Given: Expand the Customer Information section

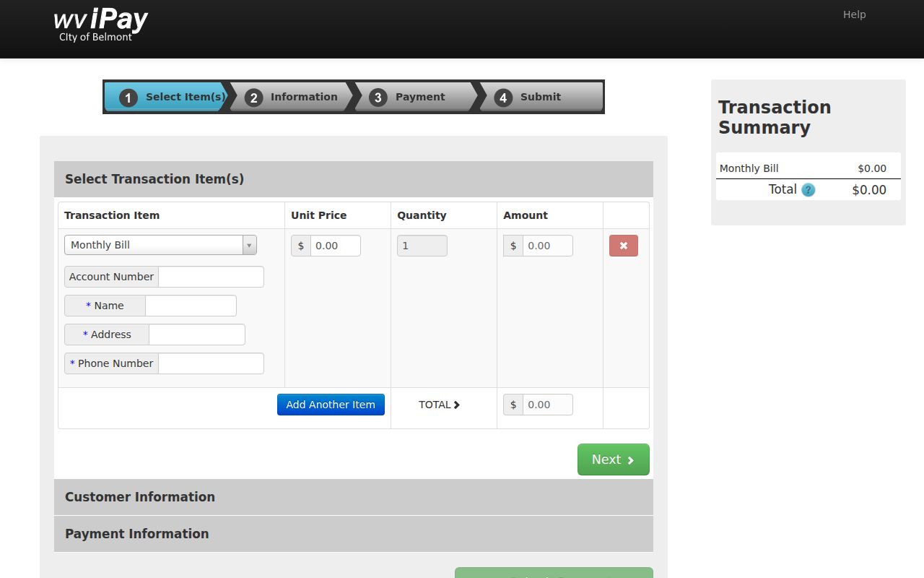Looking at the screenshot, I should point(354,497).
